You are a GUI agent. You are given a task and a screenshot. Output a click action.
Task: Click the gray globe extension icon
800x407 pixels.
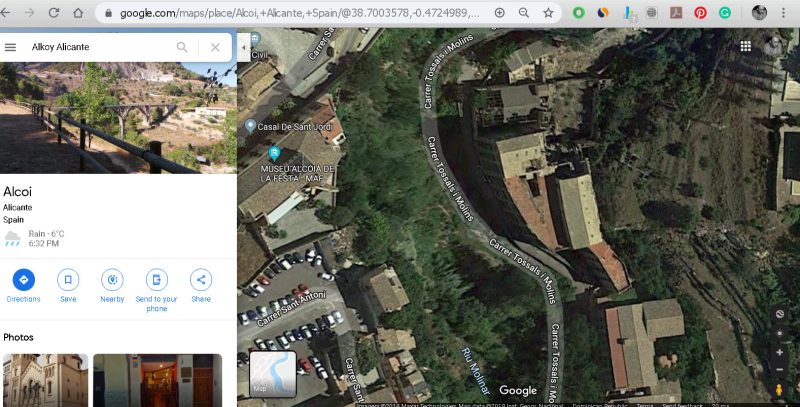click(x=652, y=13)
